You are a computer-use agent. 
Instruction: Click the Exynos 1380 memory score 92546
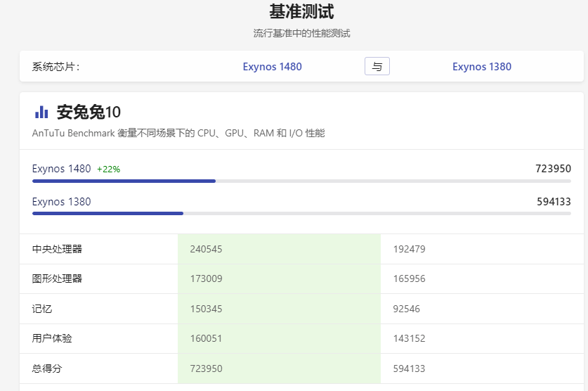406,309
